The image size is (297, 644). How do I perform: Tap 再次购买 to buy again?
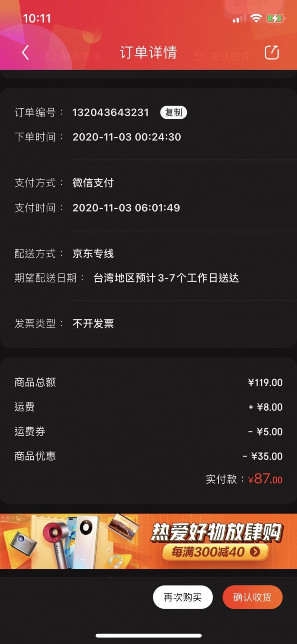[183, 597]
